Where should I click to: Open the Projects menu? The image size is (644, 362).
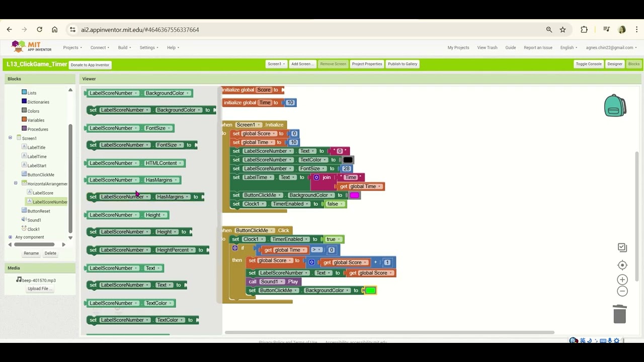pyautogui.click(x=72, y=47)
